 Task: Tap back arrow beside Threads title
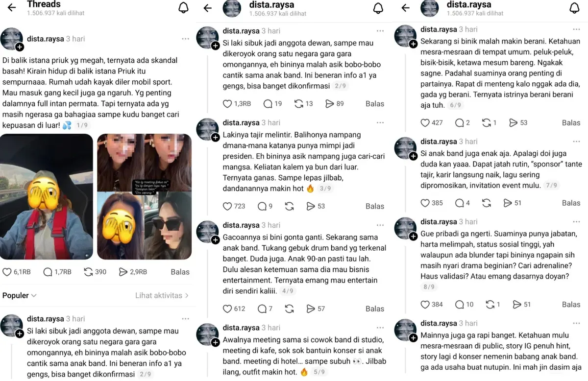tap(11, 7)
